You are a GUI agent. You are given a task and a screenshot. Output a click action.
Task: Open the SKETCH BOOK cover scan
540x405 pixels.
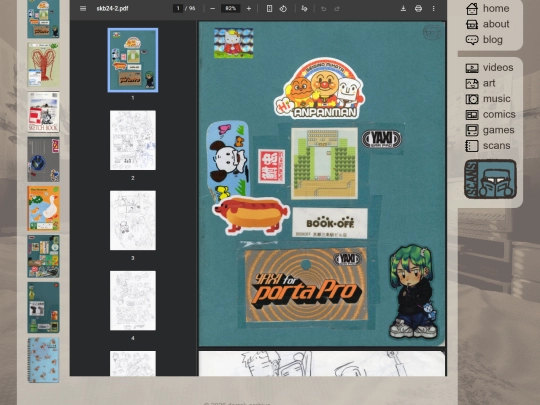coord(43,112)
